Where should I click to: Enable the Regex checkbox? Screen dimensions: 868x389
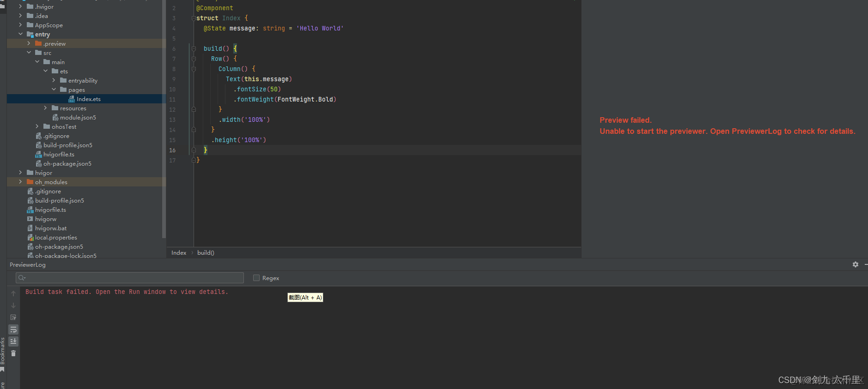point(256,278)
